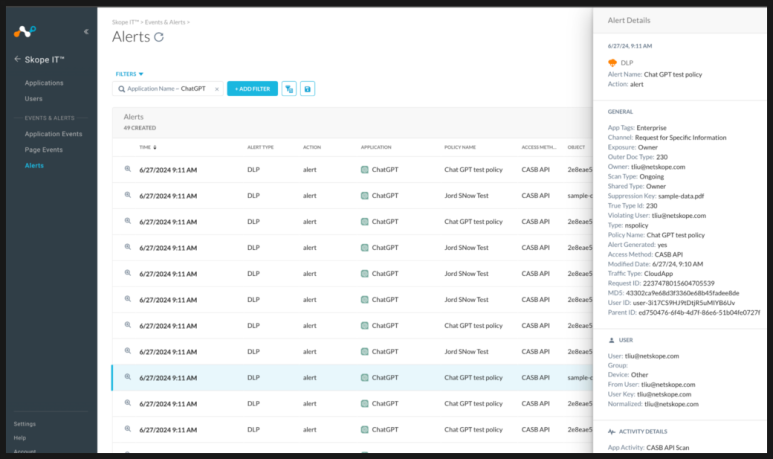Click Suppression Key 'sample-data.pdf' value
Screen dimensions: 773x459
pyautogui.click(x=681, y=196)
